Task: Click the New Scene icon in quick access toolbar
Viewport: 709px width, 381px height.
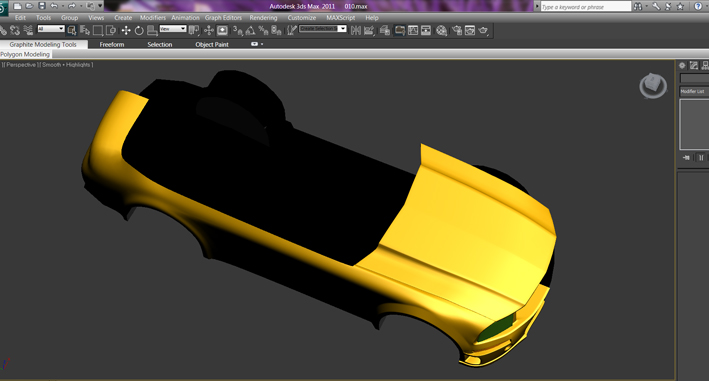Action: coord(17,6)
